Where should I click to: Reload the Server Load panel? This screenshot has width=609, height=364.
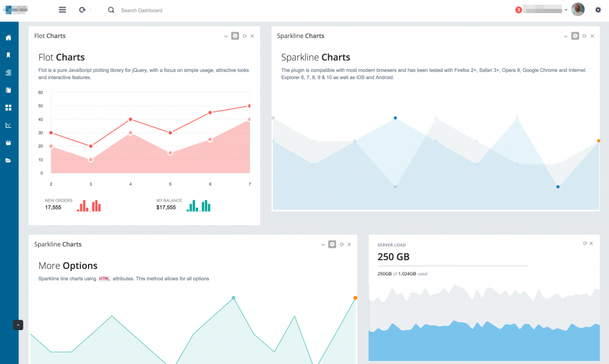click(x=585, y=244)
